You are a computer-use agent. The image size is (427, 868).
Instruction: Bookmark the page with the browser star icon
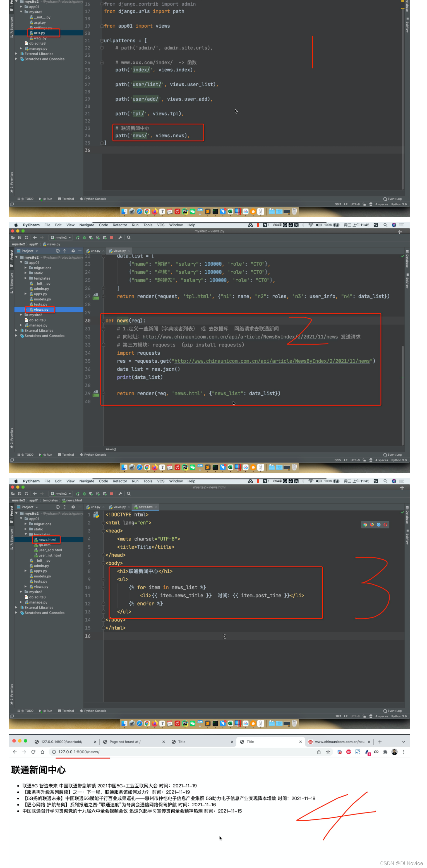click(x=328, y=752)
